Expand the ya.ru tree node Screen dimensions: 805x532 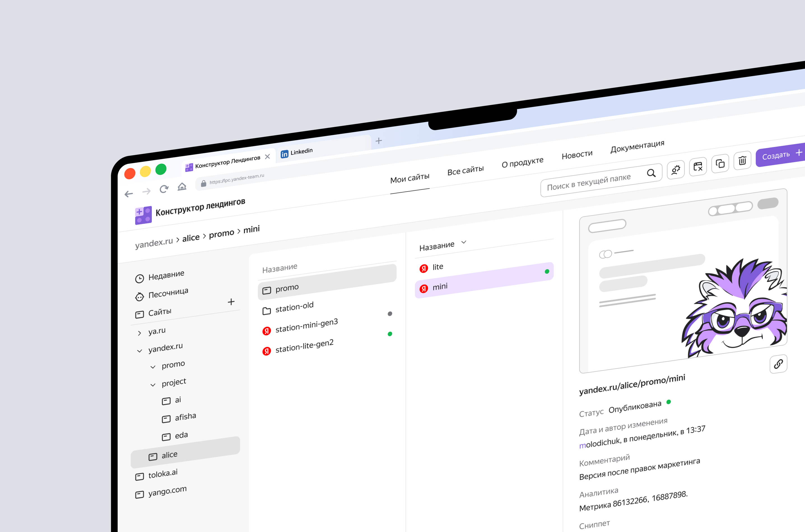139,333
